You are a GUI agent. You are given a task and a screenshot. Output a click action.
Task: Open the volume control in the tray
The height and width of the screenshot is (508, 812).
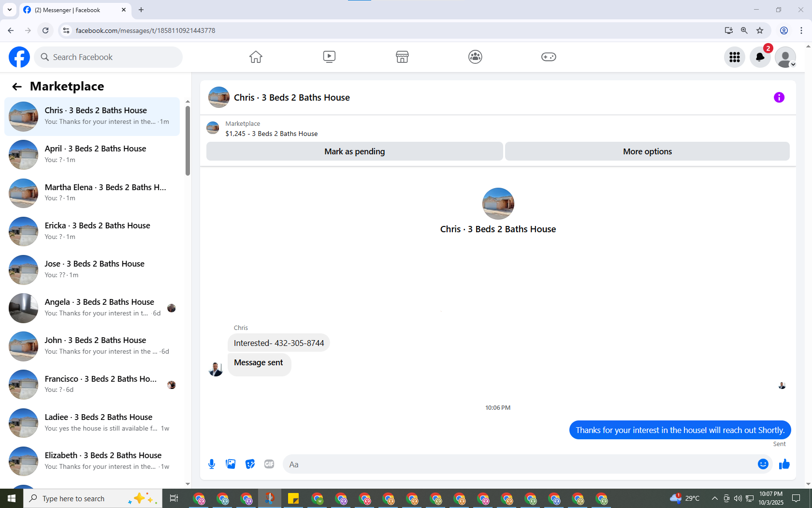point(738,498)
